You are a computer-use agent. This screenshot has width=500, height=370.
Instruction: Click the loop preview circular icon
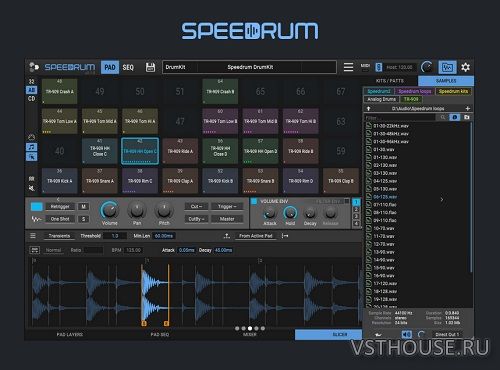(x=421, y=334)
